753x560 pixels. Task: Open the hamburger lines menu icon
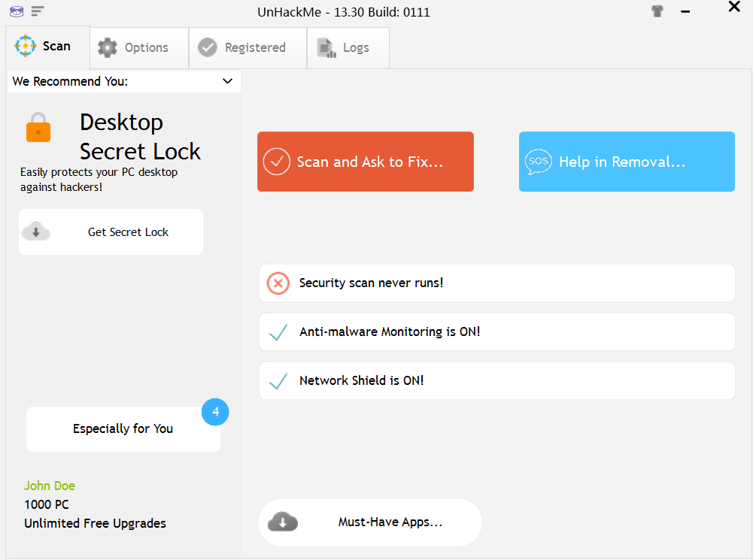pos(38,11)
